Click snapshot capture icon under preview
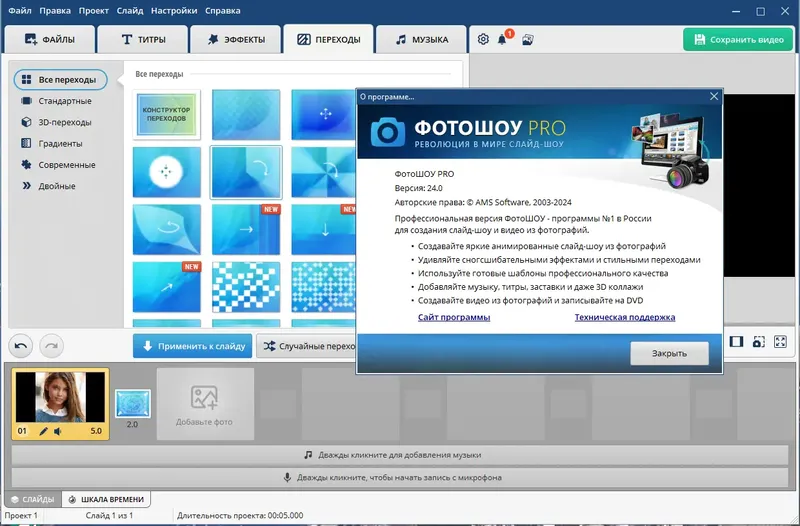The image size is (800, 526). click(x=759, y=342)
